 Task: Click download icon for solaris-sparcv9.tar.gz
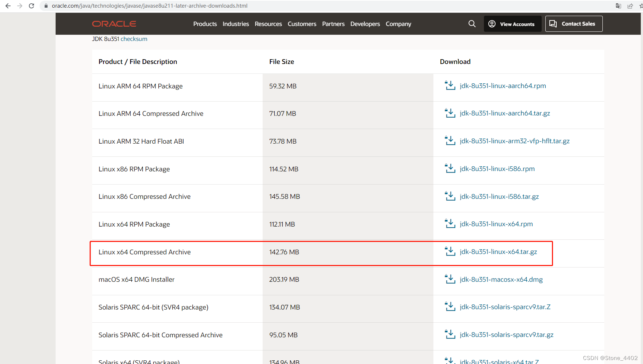(450, 334)
